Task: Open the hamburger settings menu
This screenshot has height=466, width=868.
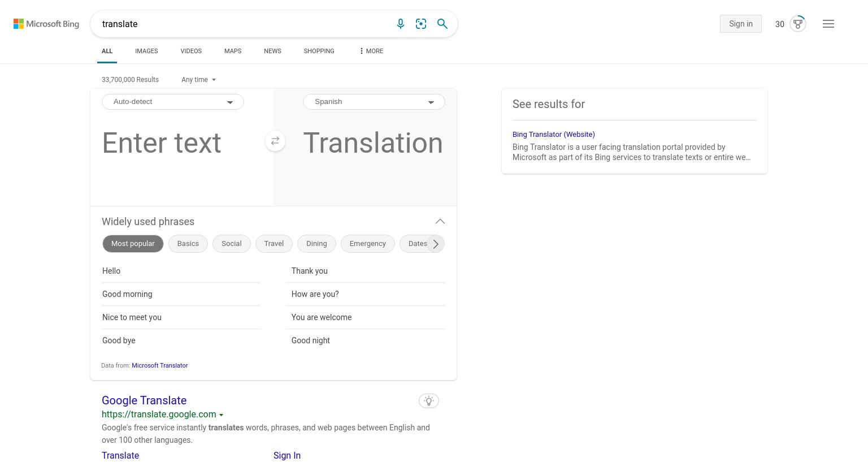Action: coord(828,24)
